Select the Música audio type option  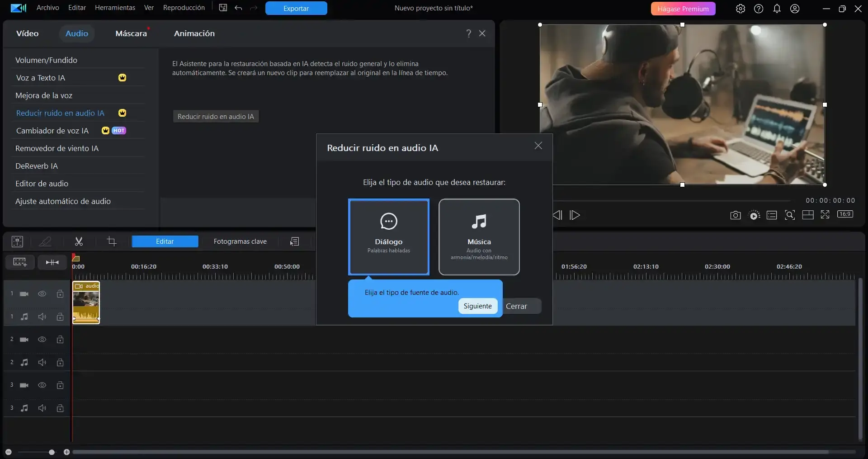(x=479, y=237)
